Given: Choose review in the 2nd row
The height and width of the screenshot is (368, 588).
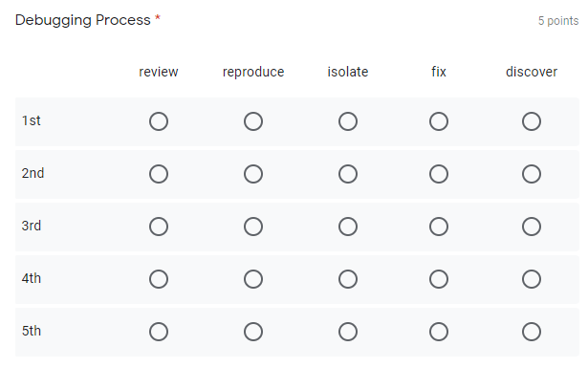Looking at the screenshot, I should 159,174.
